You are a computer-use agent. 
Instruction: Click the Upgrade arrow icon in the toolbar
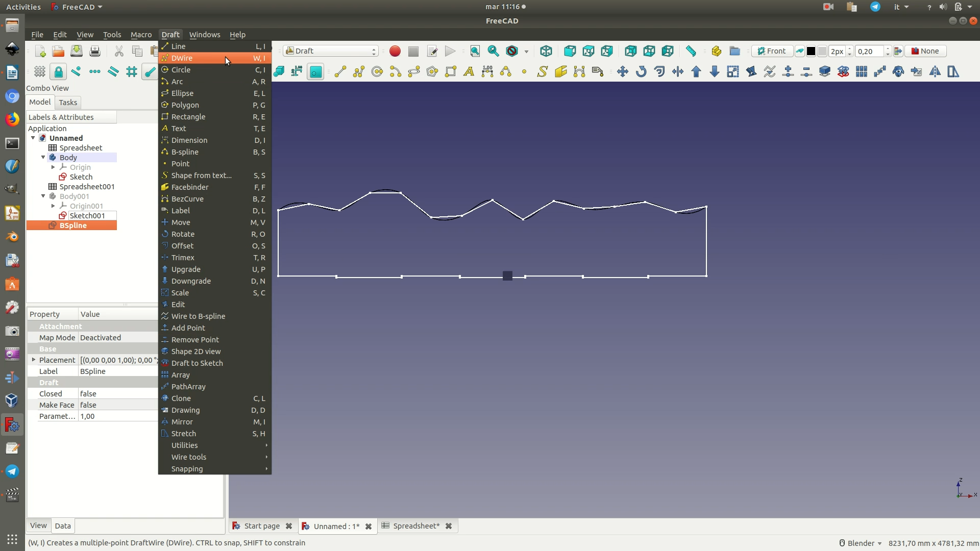click(696, 72)
